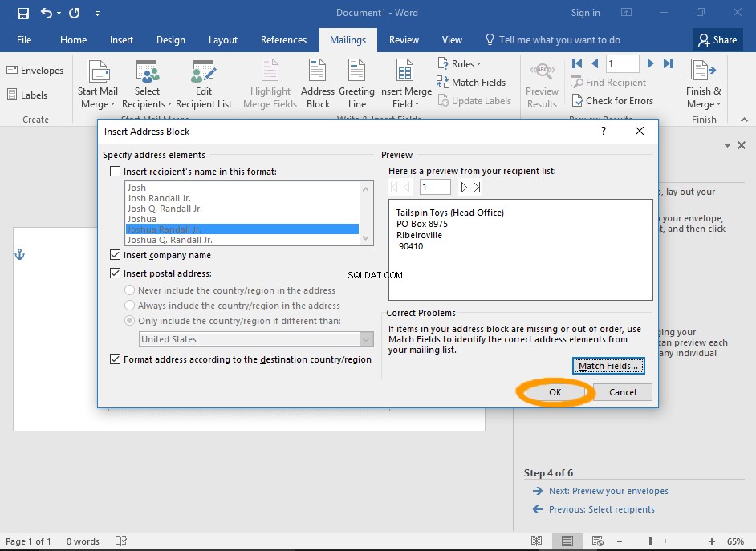
Task: Switch to the Home tab
Action: click(x=73, y=40)
